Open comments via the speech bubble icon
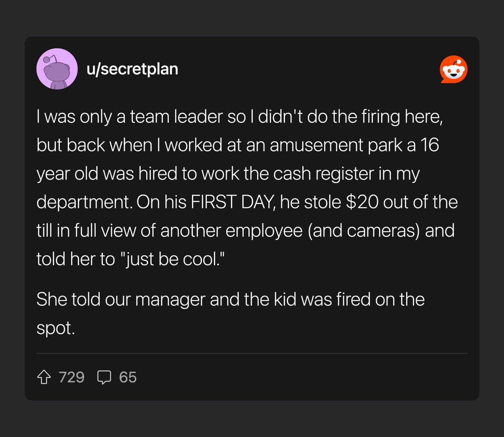The width and height of the screenshot is (504, 437). click(104, 377)
